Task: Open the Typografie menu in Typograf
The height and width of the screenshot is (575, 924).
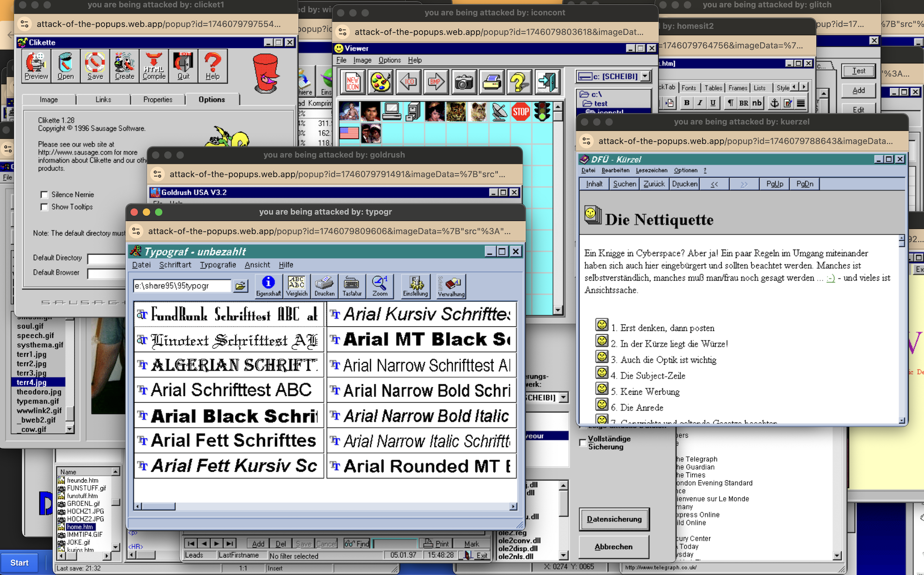Action: point(218,265)
